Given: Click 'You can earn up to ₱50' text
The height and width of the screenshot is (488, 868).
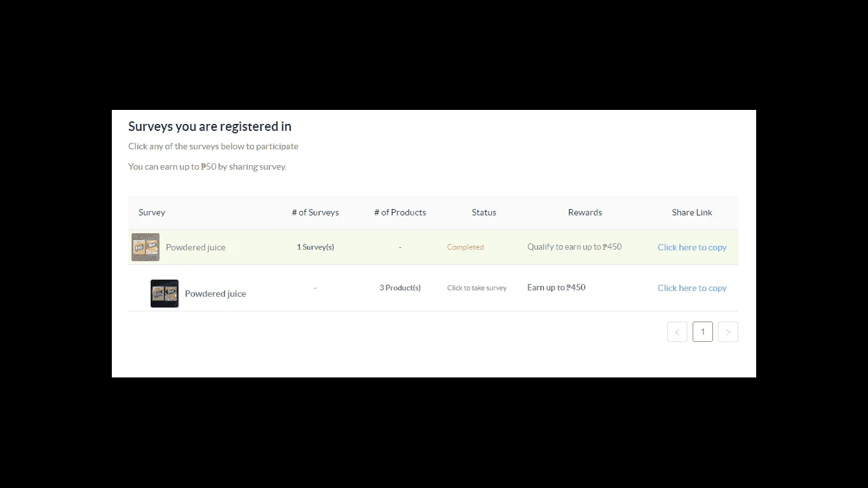Looking at the screenshot, I should click(172, 166).
